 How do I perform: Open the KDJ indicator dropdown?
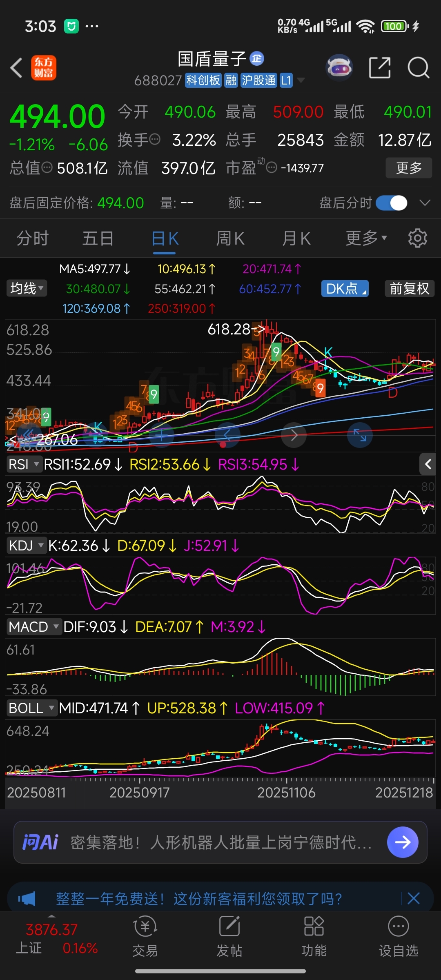pos(26,545)
